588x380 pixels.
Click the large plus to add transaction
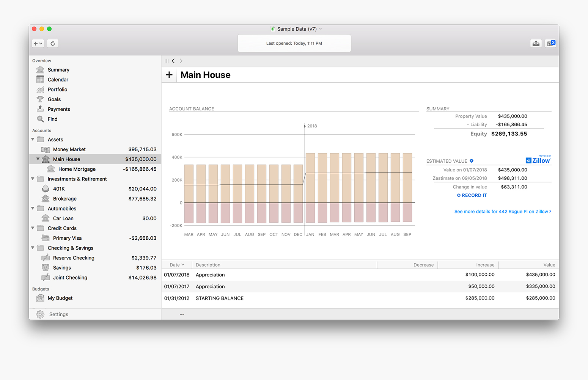pyautogui.click(x=169, y=75)
